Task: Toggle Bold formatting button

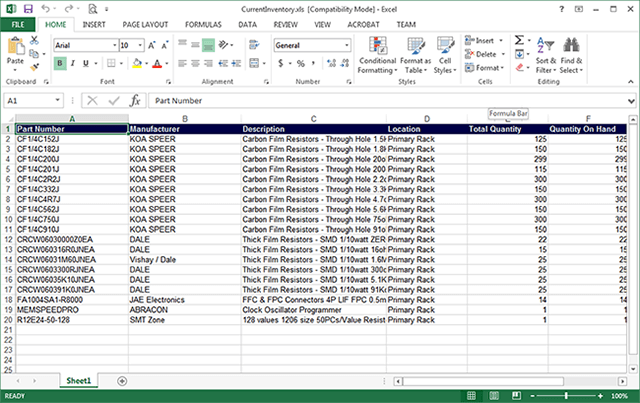Action: 60,63
